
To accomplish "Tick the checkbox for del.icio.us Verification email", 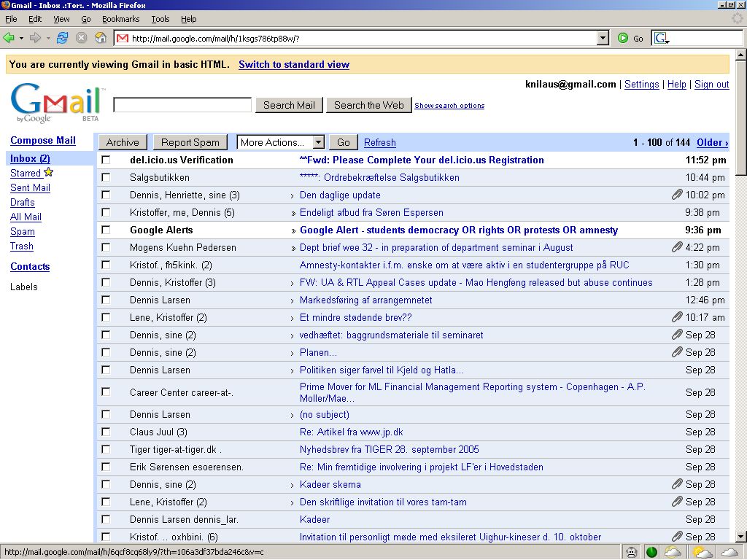I will (106, 160).
